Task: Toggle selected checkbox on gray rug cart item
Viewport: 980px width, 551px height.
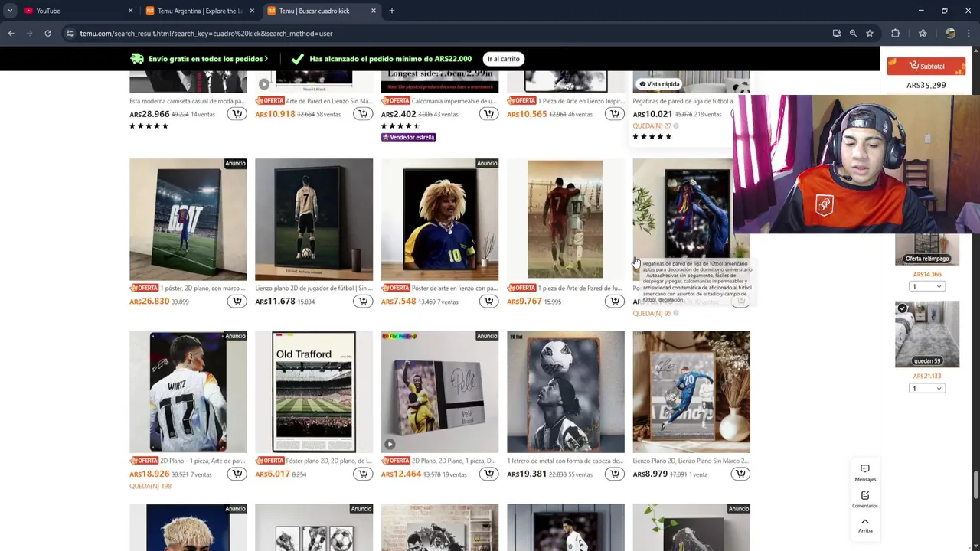Action: 903,308
